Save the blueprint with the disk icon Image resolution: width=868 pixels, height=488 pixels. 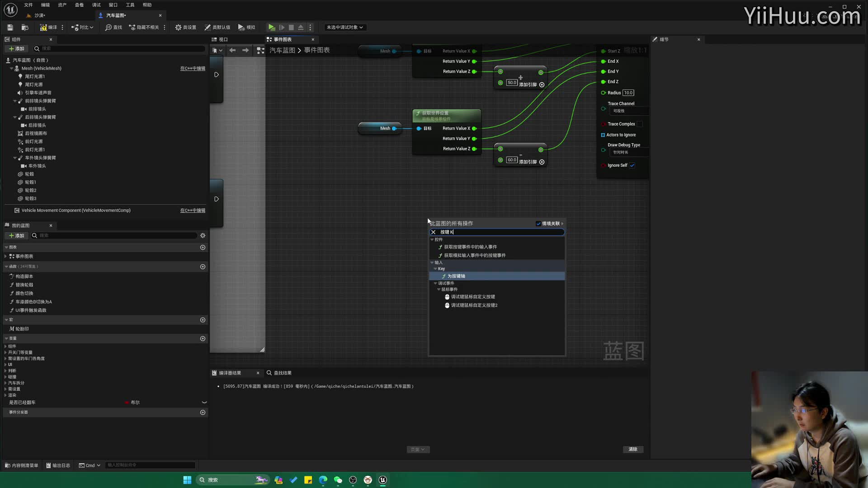pos(10,28)
